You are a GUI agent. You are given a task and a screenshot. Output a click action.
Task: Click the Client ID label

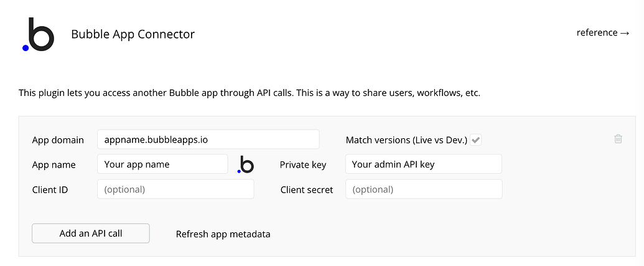tap(50, 189)
